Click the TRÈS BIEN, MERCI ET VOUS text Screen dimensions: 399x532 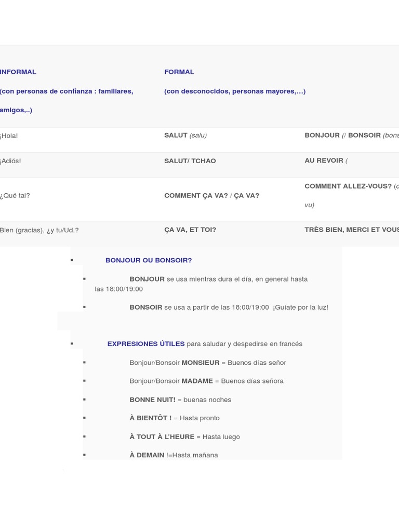pos(352,230)
